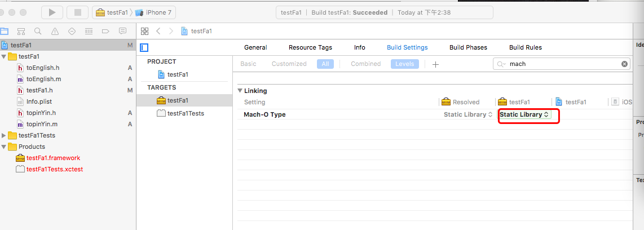Image resolution: width=644 pixels, height=230 pixels.
Task: Select the testFa1 project root in navigator
Action: pyautogui.click(x=68, y=45)
